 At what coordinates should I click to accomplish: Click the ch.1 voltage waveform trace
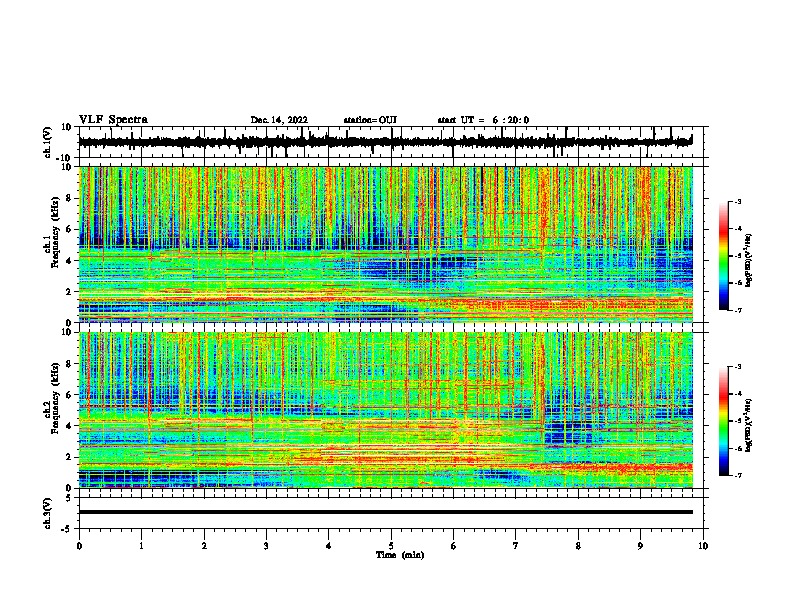(385, 142)
